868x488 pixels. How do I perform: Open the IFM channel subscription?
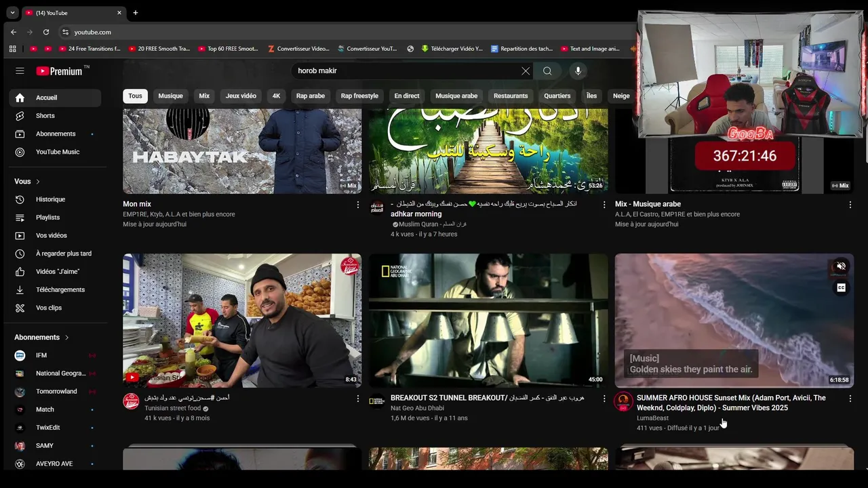[x=55, y=355]
